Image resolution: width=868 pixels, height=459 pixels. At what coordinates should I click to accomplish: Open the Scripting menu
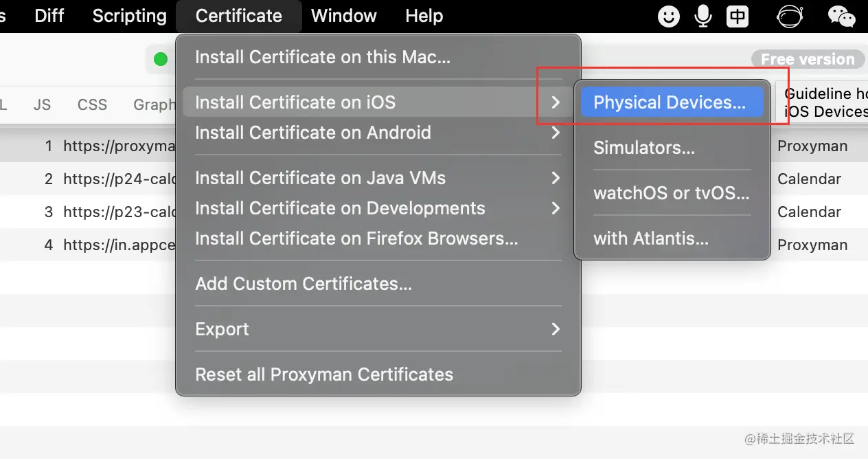coord(129,16)
